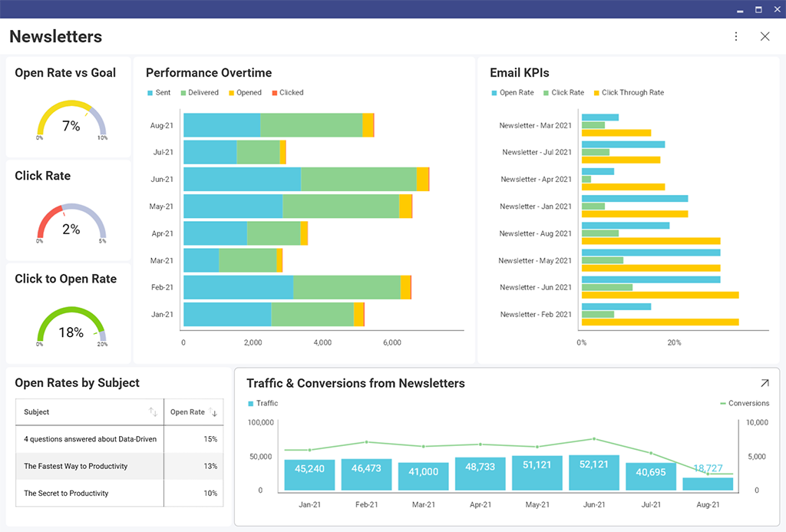Select the Click to Open Rate gauge
The image size is (786, 532).
[x=71, y=327]
